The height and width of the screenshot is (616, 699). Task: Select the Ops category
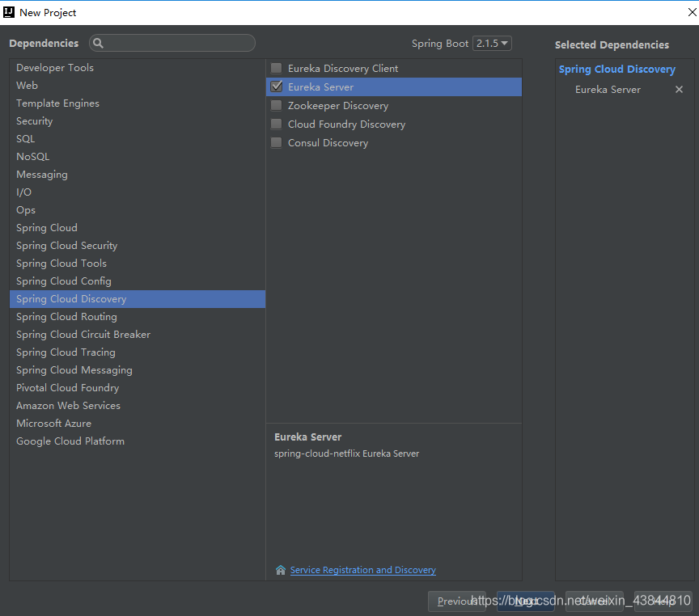pyautogui.click(x=138, y=210)
